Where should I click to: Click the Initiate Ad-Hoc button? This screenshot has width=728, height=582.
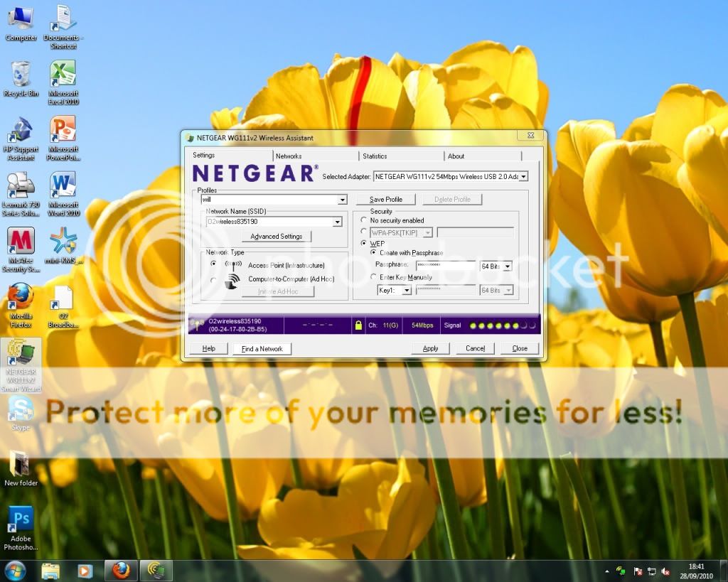coord(278,291)
